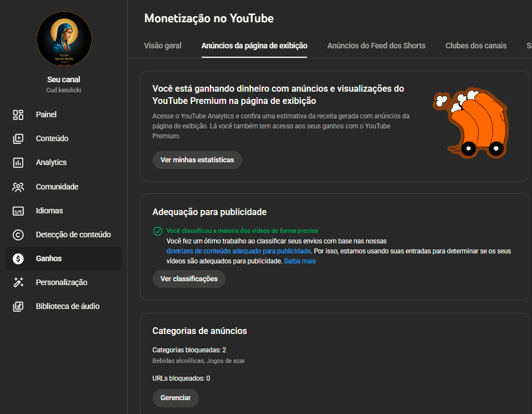Click the Ver classificações button
This screenshot has width=532, height=414.
click(x=189, y=279)
